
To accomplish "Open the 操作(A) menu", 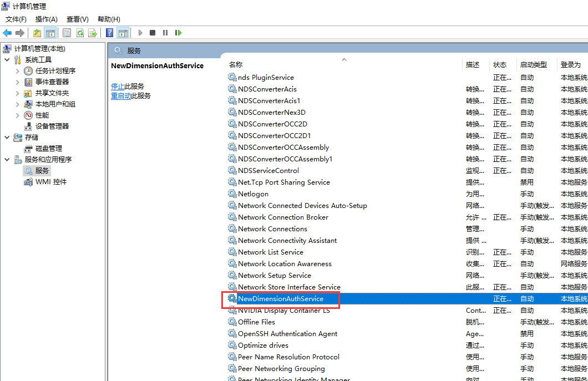I will (x=47, y=19).
